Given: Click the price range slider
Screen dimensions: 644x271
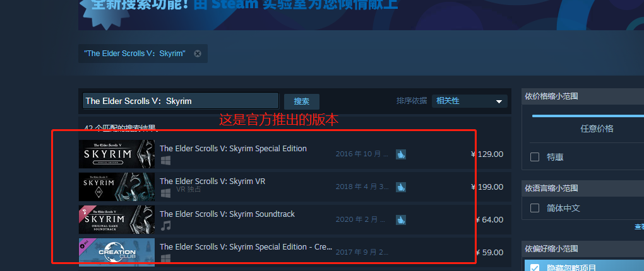Looking at the screenshot, I should tap(588, 116).
